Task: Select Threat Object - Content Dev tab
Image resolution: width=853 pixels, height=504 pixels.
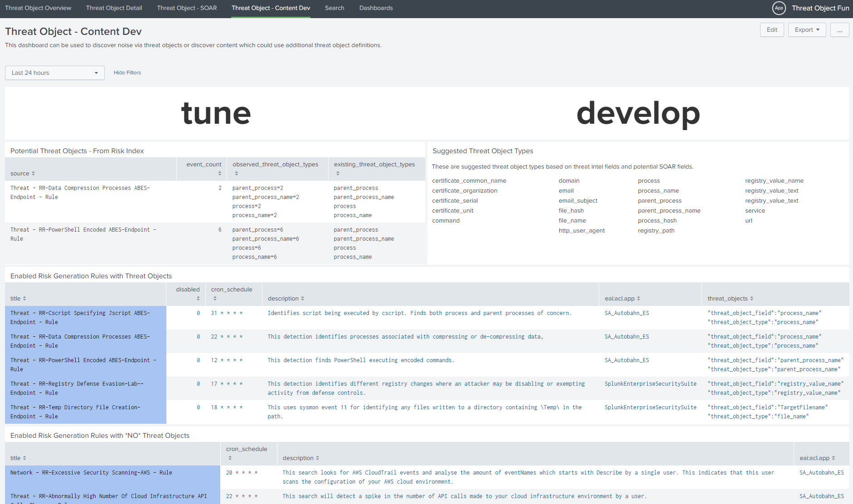Action: tap(271, 8)
